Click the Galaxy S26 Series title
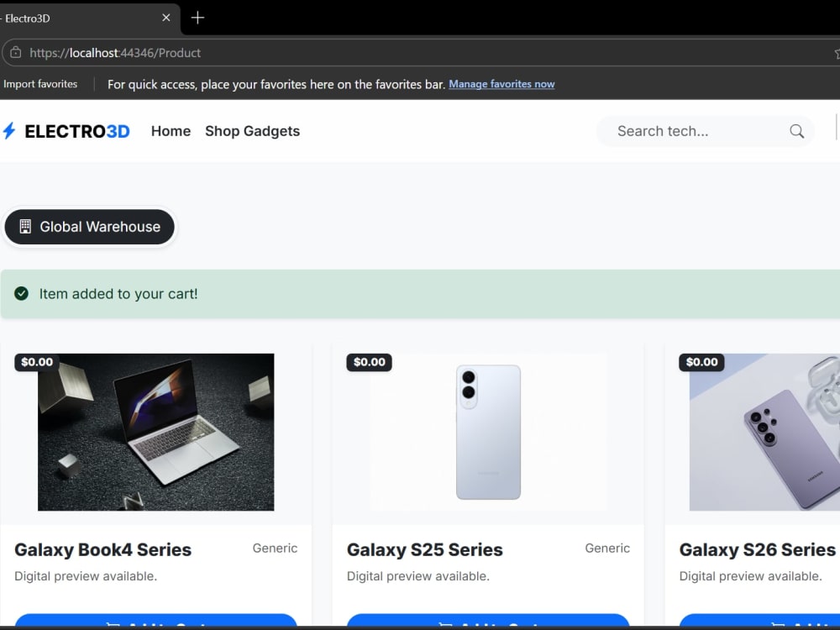The image size is (840, 630). 758,549
